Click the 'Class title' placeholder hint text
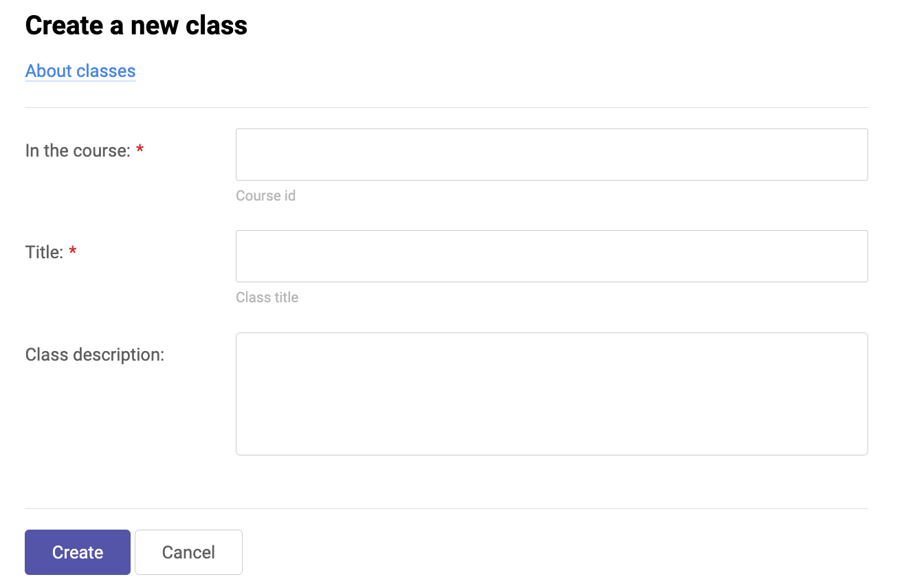The width and height of the screenshot is (917, 588). tap(267, 297)
